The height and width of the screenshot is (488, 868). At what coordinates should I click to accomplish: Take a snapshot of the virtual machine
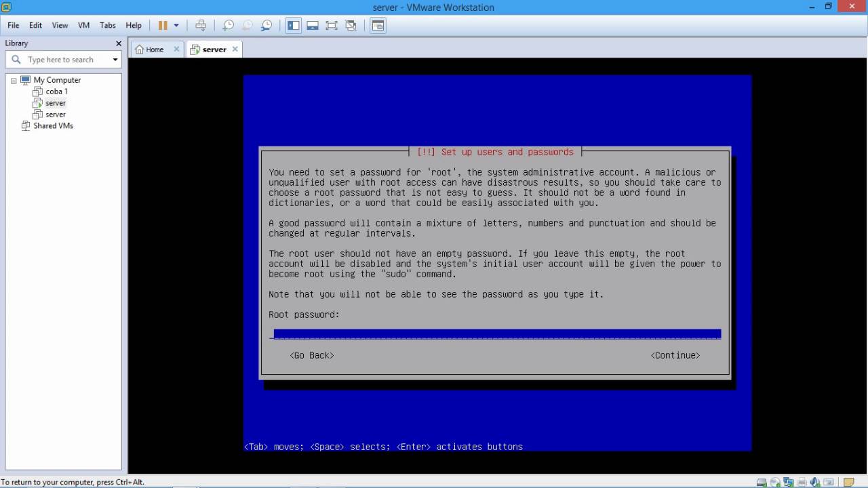[x=229, y=25]
